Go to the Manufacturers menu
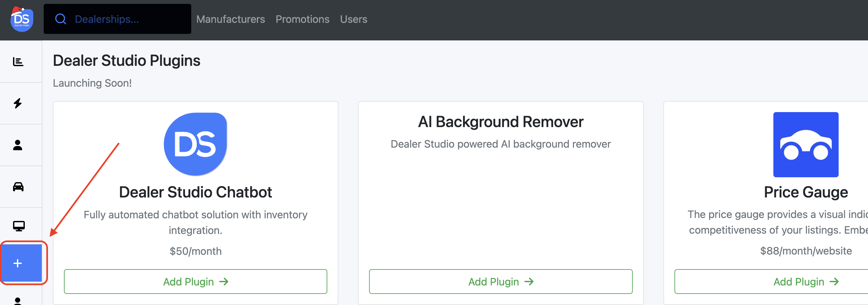This screenshot has height=305, width=868. [x=230, y=19]
